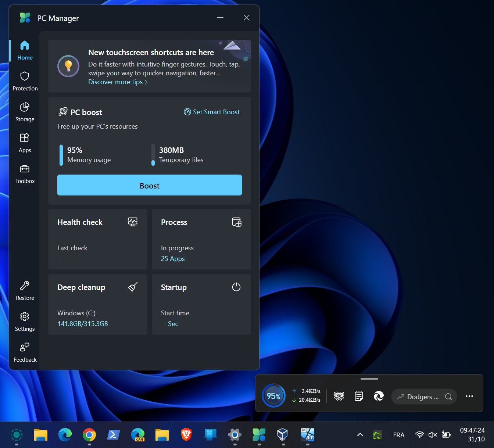Open the Process card
Screen dimensions: 494x448
[x=201, y=239]
